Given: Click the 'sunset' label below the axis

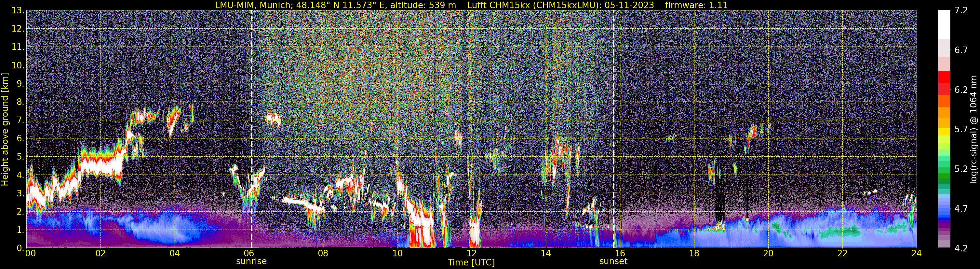Looking at the screenshot, I should pyautogui.click(x=613, y=262).
